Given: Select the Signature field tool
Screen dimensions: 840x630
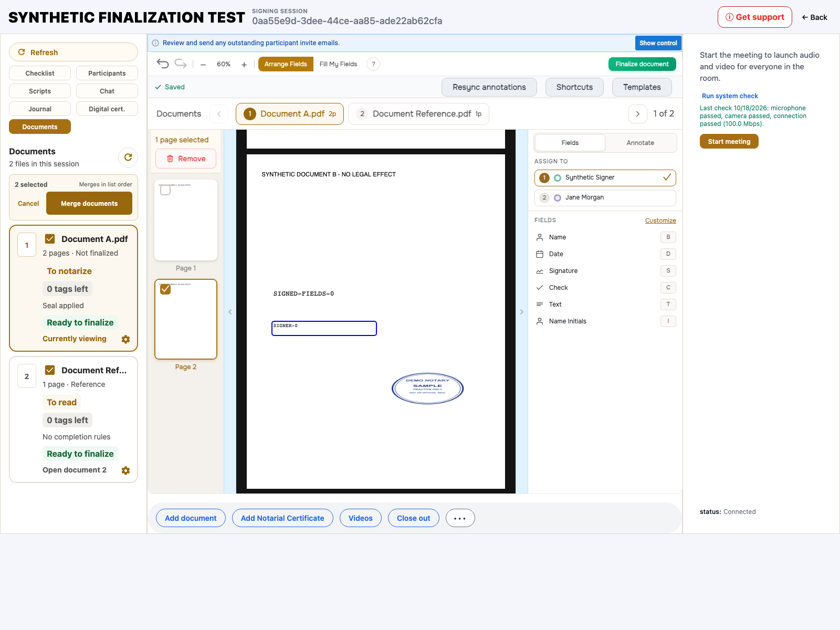Looking at the screenshot, I should coord(605,271).
